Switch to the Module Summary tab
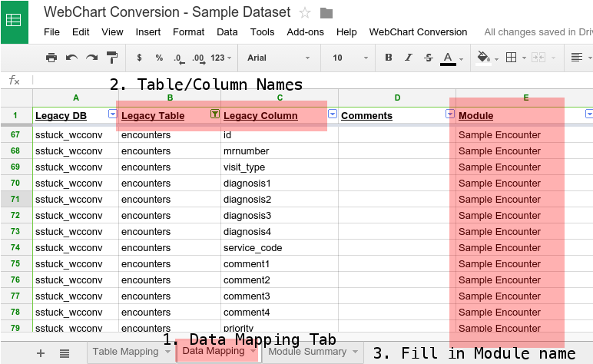This screenshot has height=364, width=593. (x=313, y=352)
